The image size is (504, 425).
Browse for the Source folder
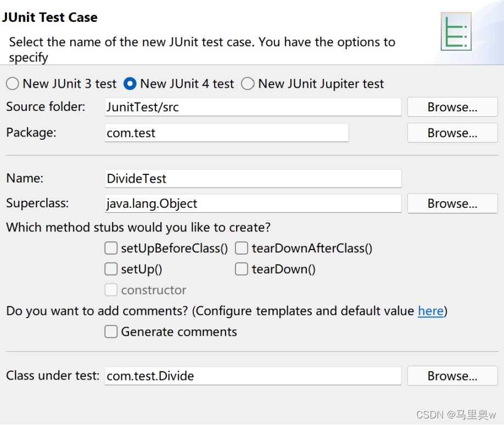point(452,107)
